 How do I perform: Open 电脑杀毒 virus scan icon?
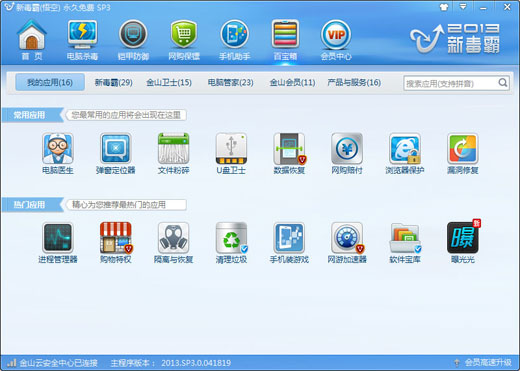coord(82,40)
